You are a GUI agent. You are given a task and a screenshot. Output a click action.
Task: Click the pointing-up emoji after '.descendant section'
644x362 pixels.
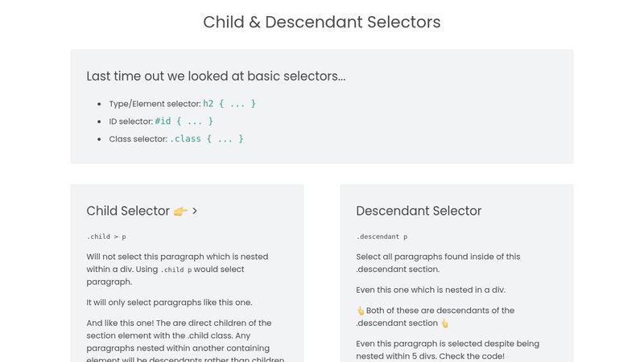[445, 323]
